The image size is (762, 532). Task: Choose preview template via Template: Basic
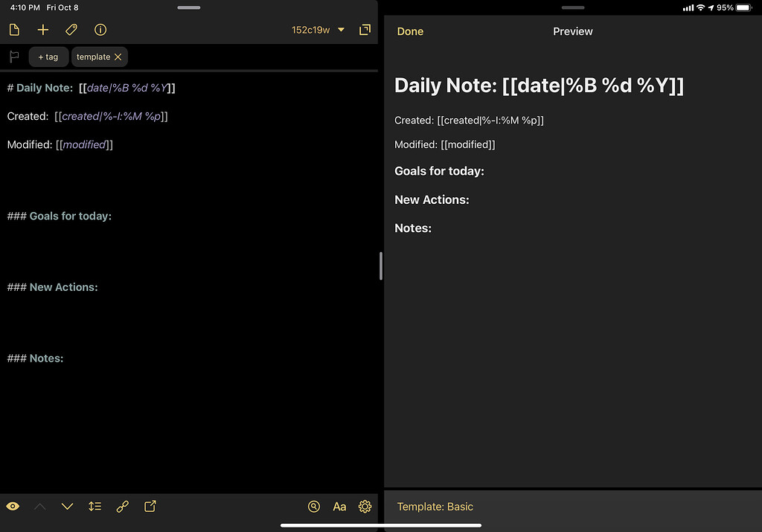click(435, 507)
